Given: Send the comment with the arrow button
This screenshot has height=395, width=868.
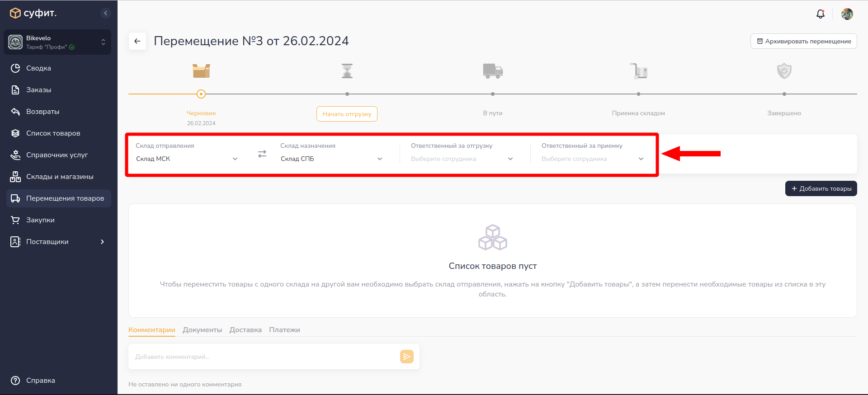Looking at the screenshot, I should pyautogui.click(x=407, y=357).
